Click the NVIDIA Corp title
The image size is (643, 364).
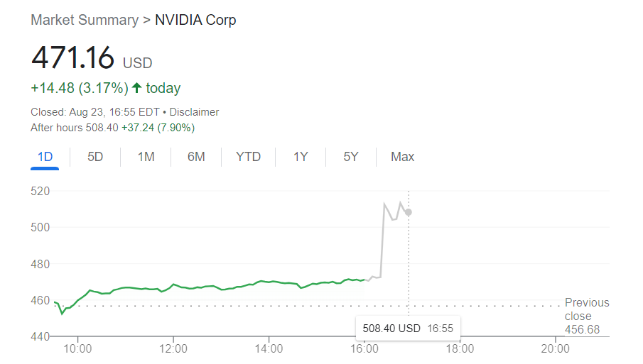pos(195,20)
